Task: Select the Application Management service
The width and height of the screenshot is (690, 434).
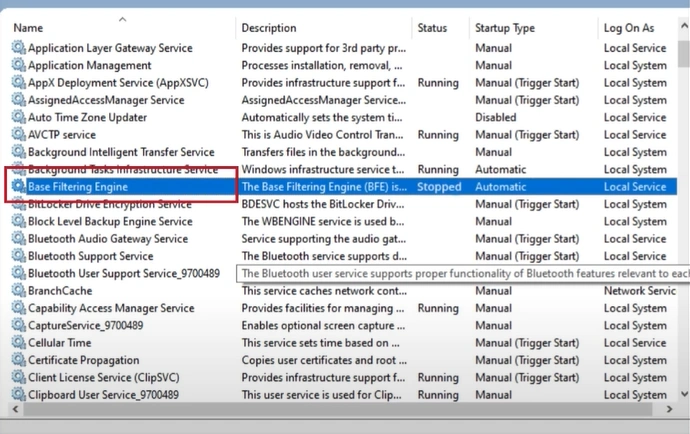Action: 90,65
